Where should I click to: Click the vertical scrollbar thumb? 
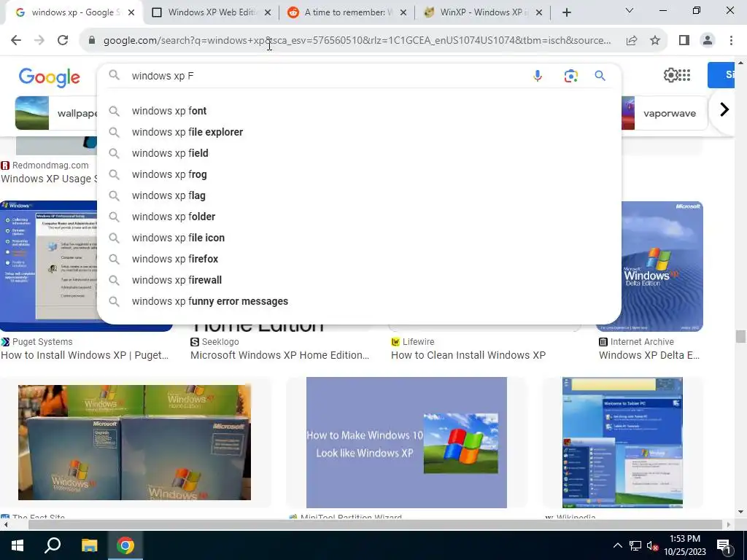740,336
